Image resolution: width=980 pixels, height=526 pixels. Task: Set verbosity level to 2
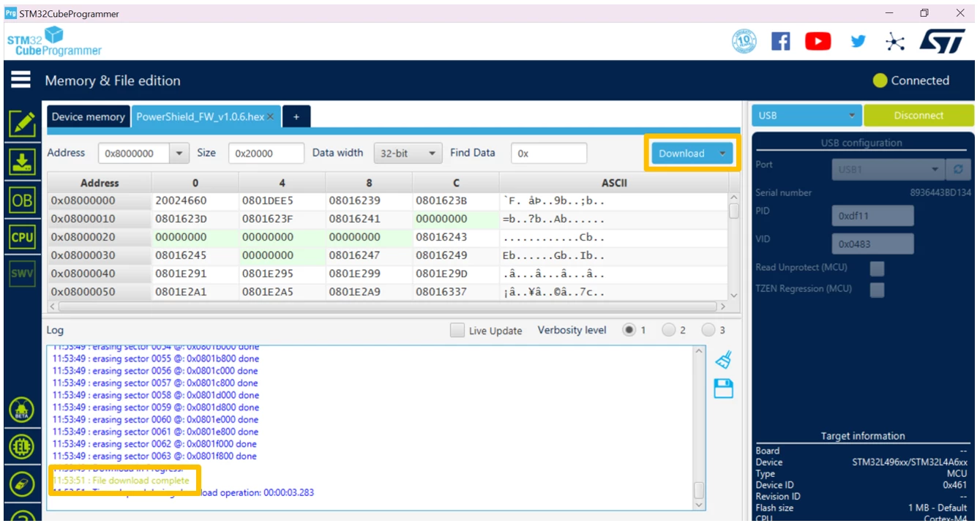[x=668, y=330]
